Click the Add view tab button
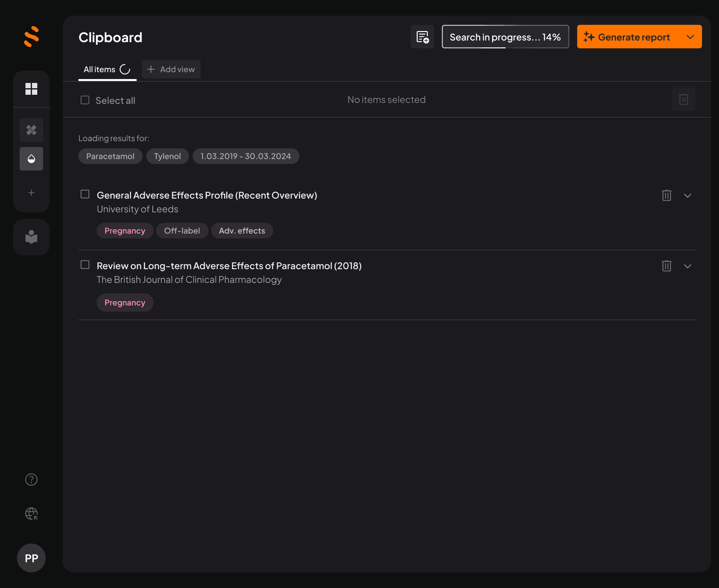The width and height of the screenshot is (719, 588). (x=171, y=70)
